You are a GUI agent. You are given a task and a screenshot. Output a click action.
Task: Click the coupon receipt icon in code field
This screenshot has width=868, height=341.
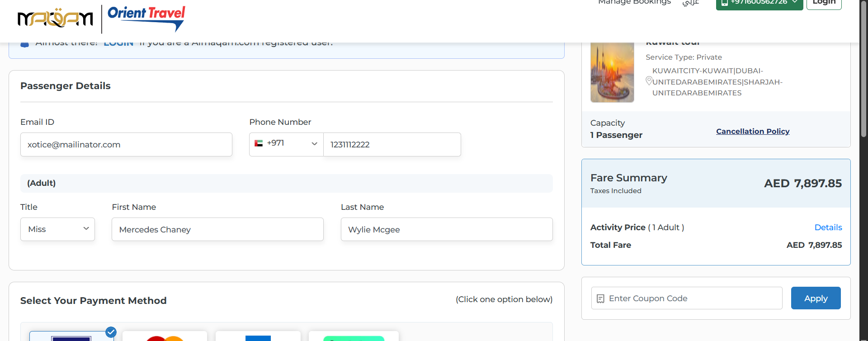tap(600, 298)
